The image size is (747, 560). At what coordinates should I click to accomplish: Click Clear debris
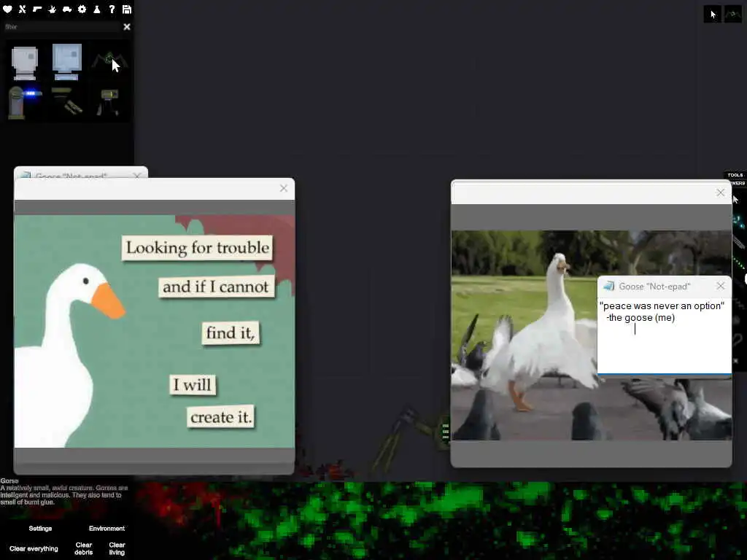pos(84,548)
